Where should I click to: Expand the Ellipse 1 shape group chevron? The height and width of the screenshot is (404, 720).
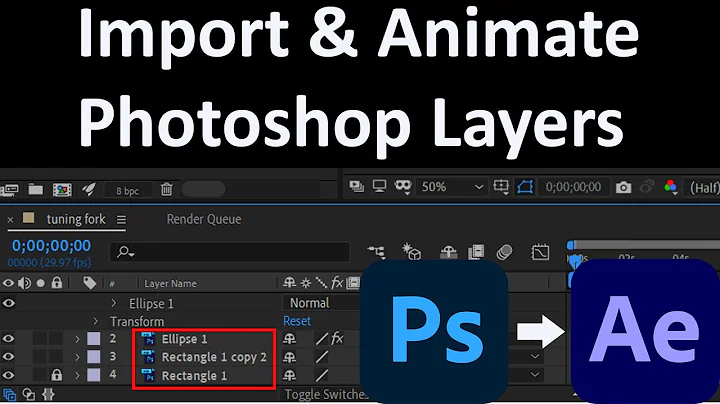click(x=114, y=303)
